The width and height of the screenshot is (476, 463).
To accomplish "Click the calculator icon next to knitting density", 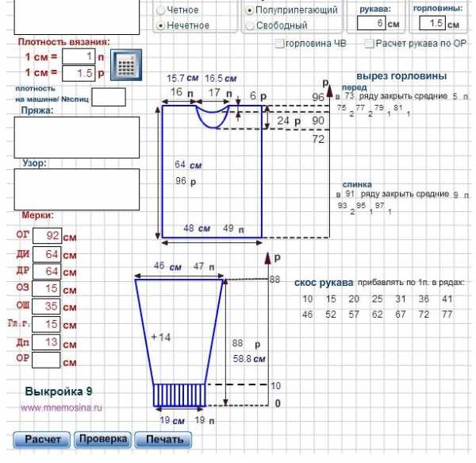I will coord(125,65).
